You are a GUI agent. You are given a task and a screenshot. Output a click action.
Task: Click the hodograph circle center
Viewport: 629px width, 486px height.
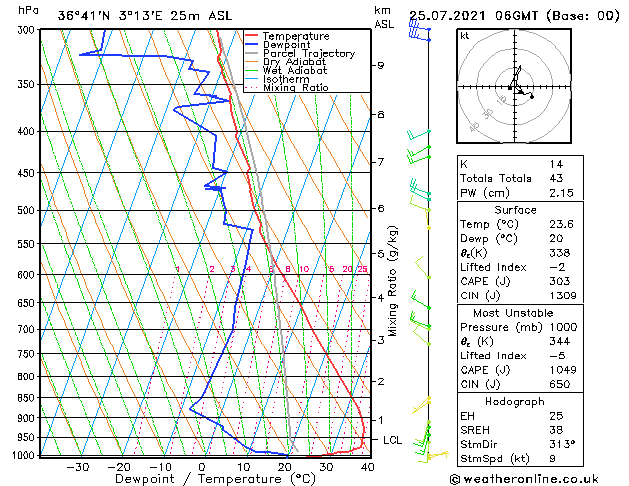click(x=514, y=87)
